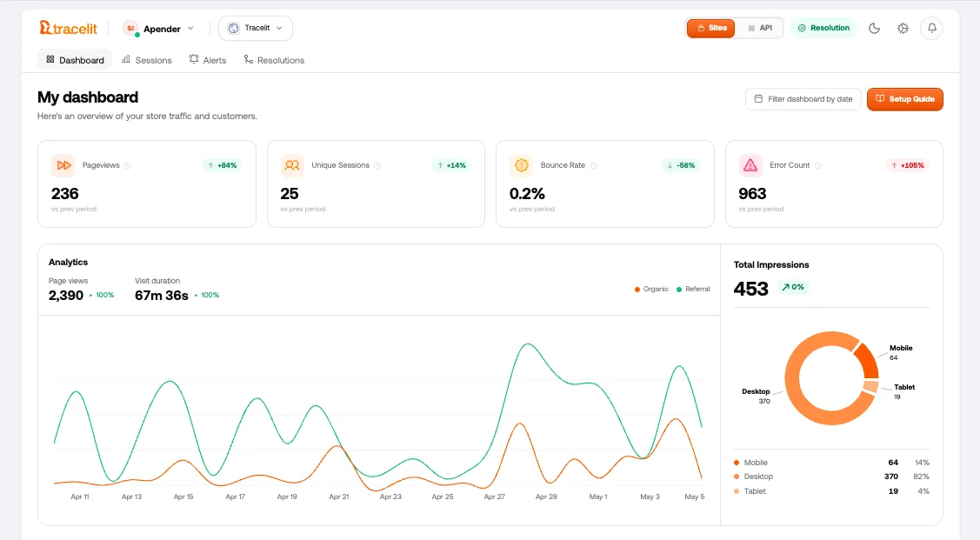Click the tracelit logo
Viewport: 980px width, 540px height.
tap(68, 28)
